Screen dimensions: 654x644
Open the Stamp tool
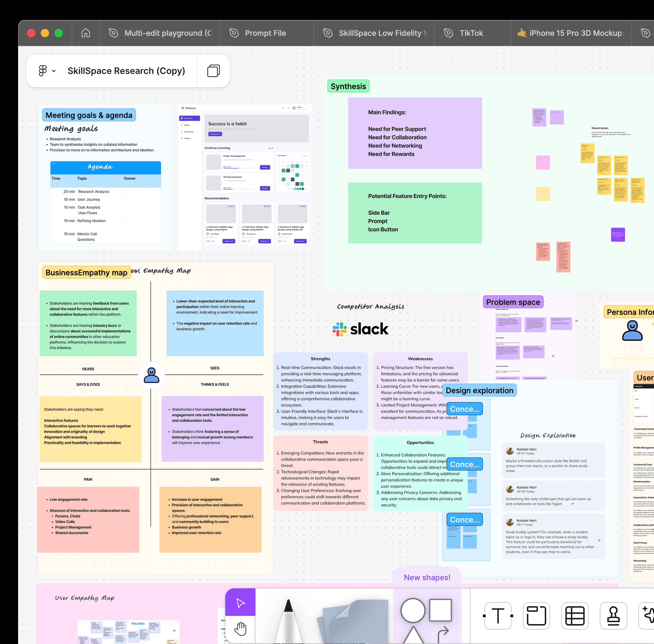[x=613, y=616]
